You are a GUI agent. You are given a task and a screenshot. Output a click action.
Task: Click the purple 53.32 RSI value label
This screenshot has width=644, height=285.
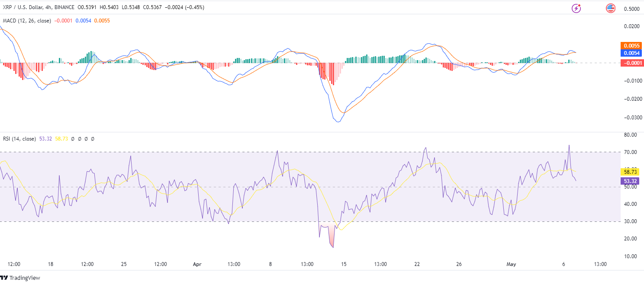click(629, 181)
